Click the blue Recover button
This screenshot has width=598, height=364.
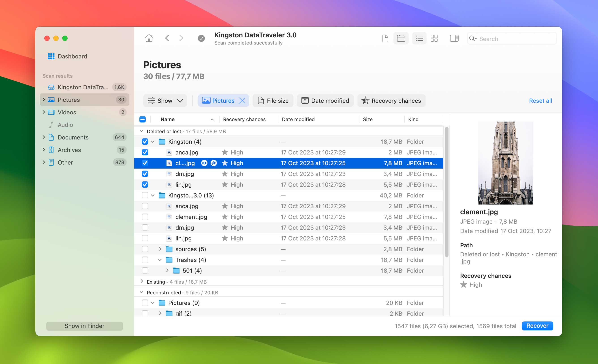pos(537,326)
